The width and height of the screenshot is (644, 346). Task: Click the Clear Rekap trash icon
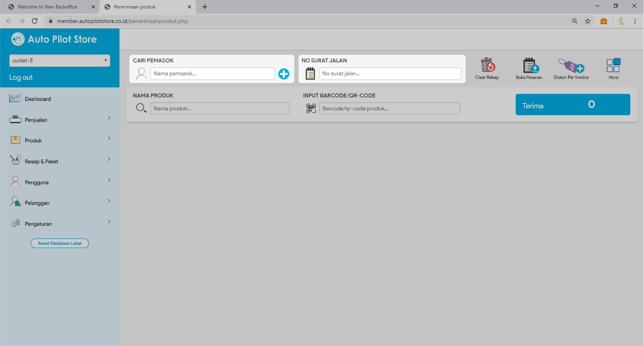click(x=487, y=65)
